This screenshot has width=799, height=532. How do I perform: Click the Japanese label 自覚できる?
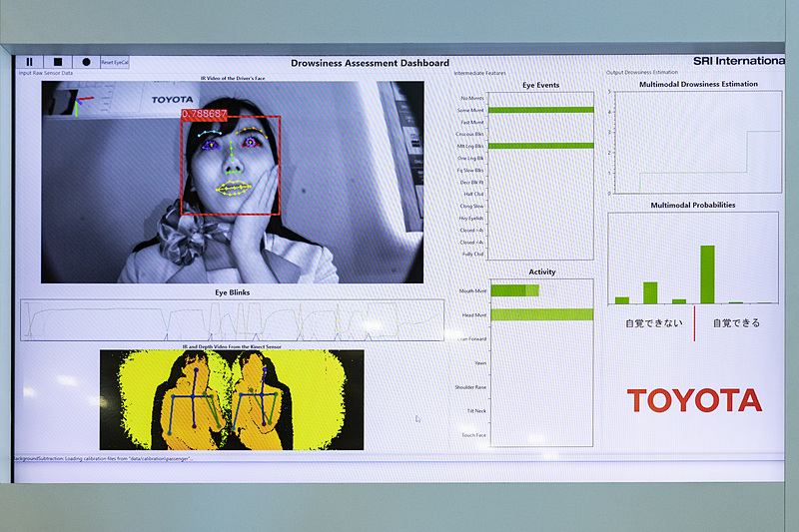pos(736,323)
